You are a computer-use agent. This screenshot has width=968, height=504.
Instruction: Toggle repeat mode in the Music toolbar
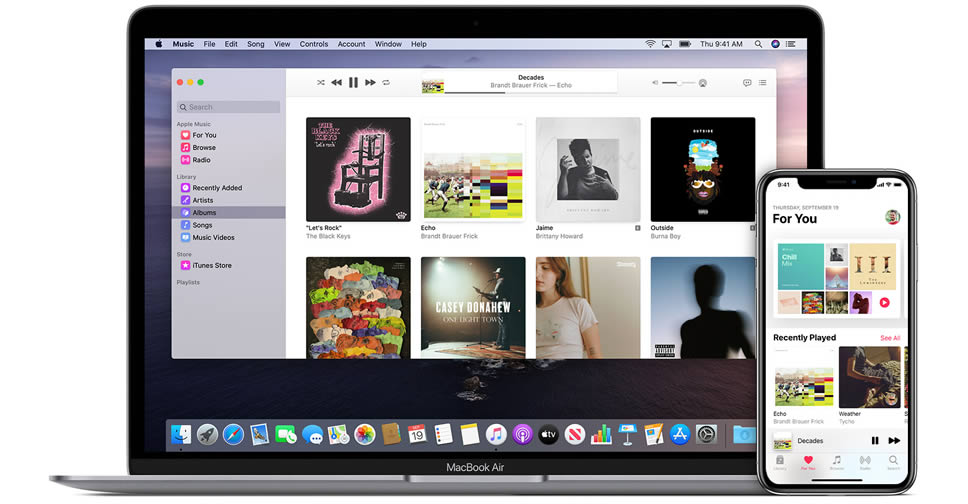(386, 82)
